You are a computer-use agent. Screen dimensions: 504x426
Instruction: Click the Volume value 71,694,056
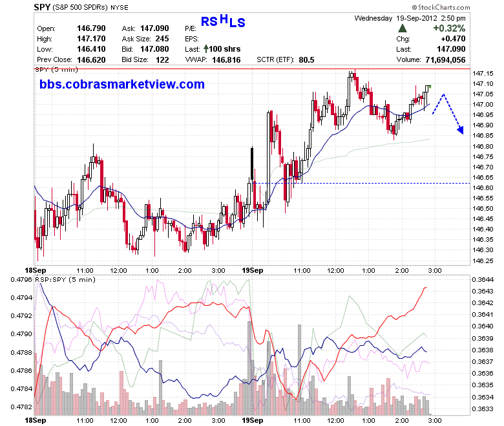[445, 60]
